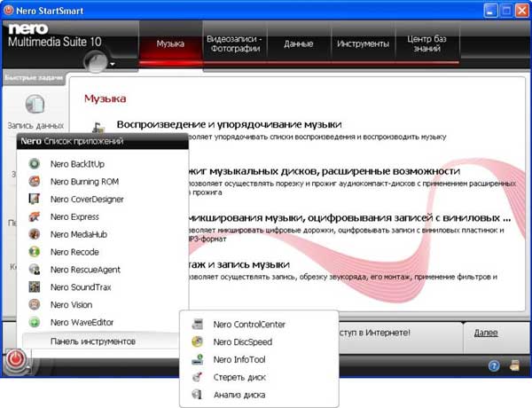532x408 pixels.
Task: Open the Видеозаписи - Фотографии tab
Action: 235,43
